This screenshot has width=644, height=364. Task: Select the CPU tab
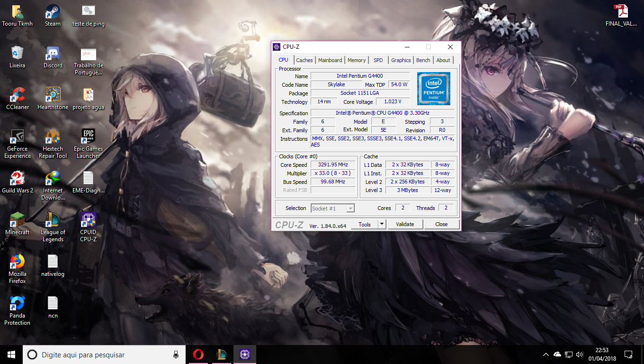coord(283,60)
